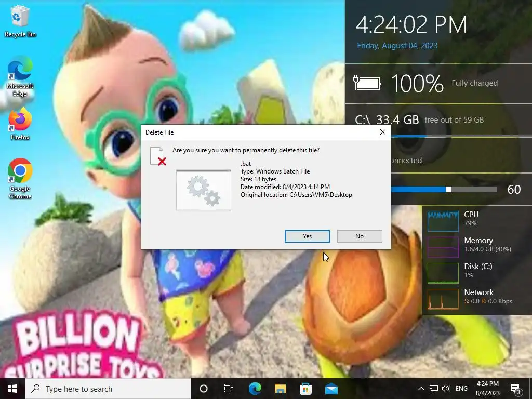Open the notification action center
The height and width of the screenshot is (399, 532).
tap(516, 389)
